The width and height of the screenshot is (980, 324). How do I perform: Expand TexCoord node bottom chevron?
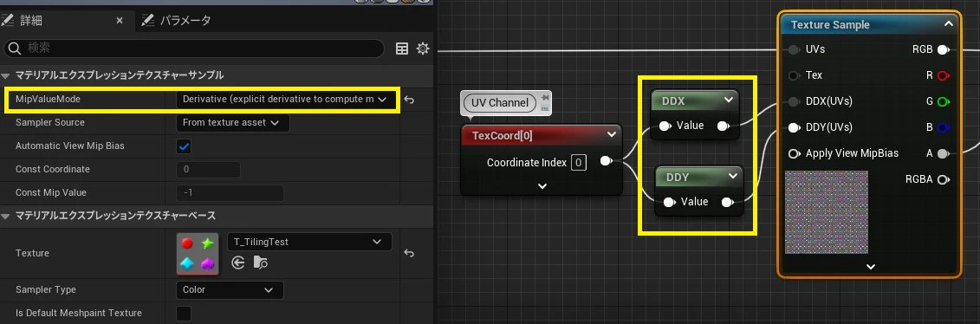542,185
